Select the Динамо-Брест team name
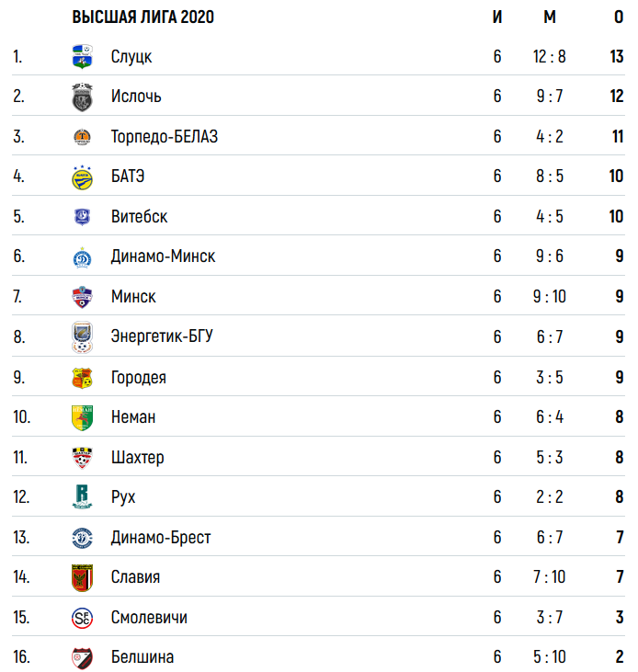 (161, 538)
